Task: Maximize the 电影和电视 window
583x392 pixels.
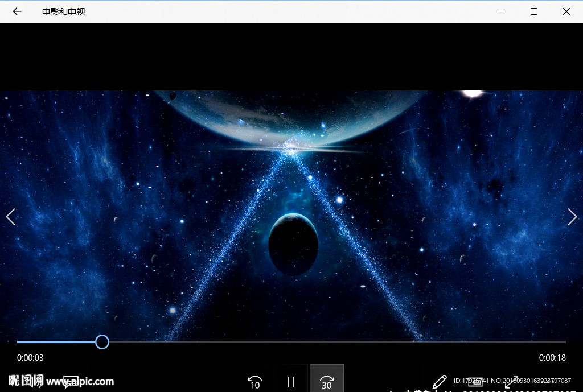Action: tap(533, 11)
